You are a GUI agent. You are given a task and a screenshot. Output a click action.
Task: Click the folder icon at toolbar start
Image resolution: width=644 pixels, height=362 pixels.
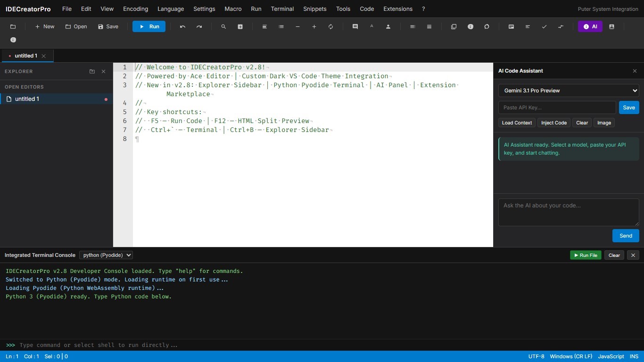click(x=13, y=27)
